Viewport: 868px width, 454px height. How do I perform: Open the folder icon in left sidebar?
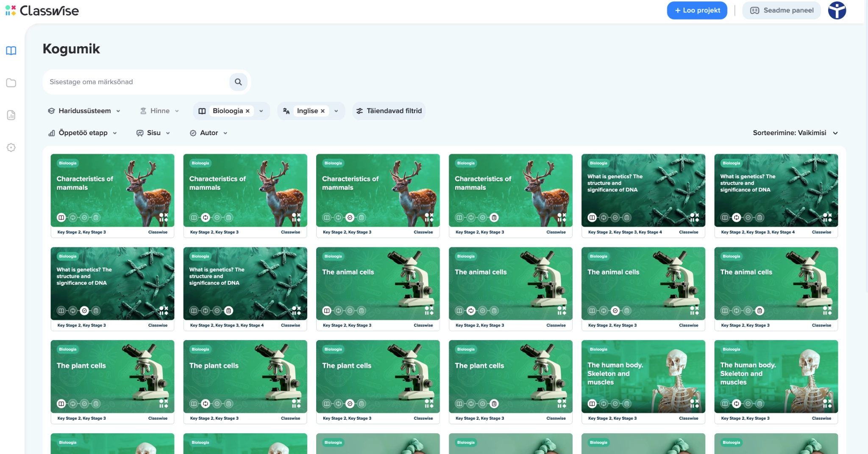coord(11,83)
